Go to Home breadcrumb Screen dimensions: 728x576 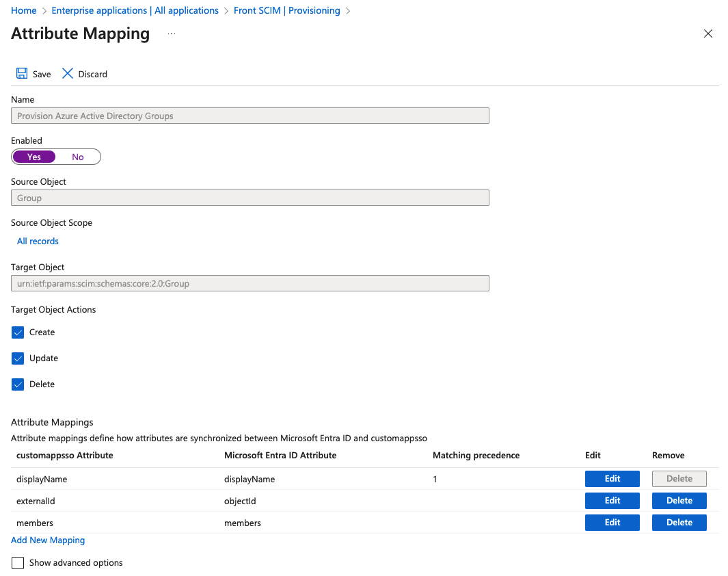click(x=24, y=10)
